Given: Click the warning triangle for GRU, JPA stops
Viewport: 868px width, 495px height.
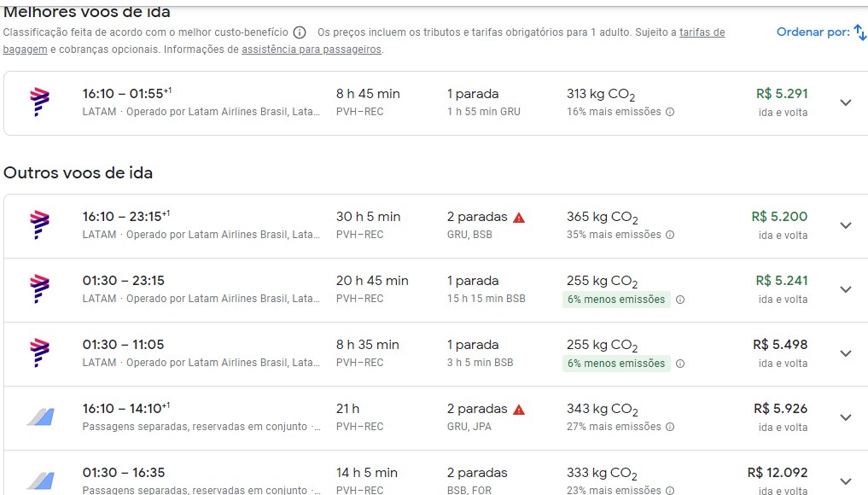Looking at the screenshot, I should (519, 410).
